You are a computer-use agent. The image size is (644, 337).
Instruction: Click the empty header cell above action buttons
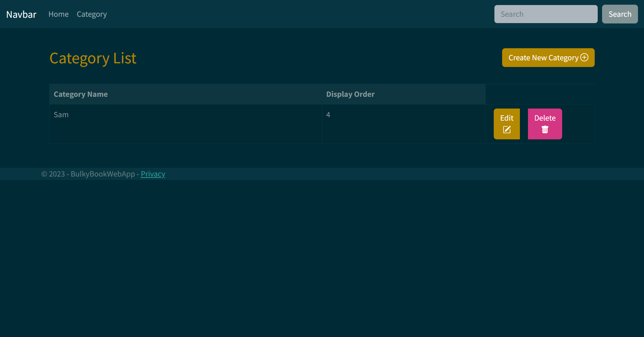539,94
